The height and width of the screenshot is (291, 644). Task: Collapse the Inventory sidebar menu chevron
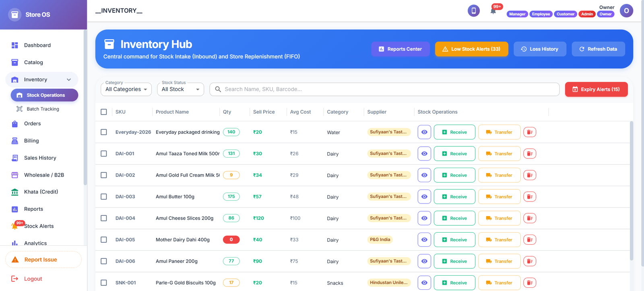pyautogui.click(x=69, y=80)
